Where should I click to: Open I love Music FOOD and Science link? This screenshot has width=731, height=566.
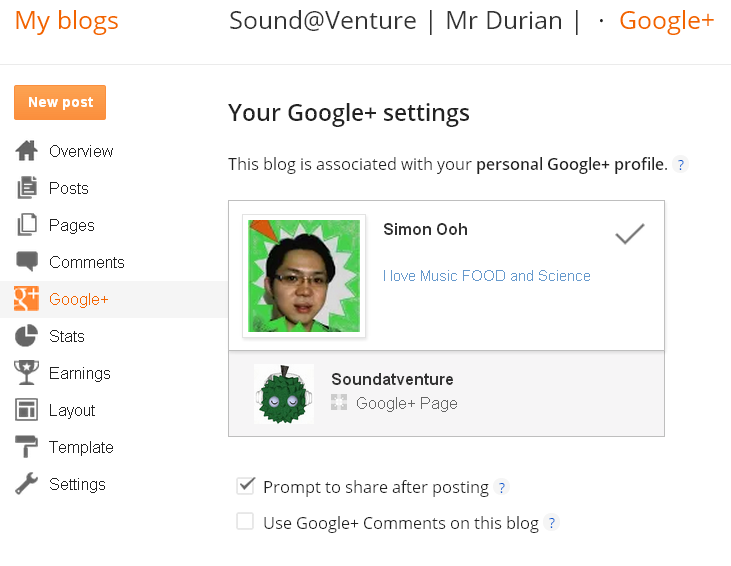click(487, 276)
